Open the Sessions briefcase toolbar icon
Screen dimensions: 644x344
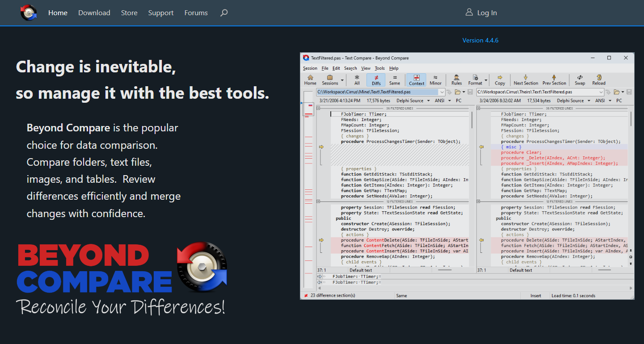coord(330,80)
